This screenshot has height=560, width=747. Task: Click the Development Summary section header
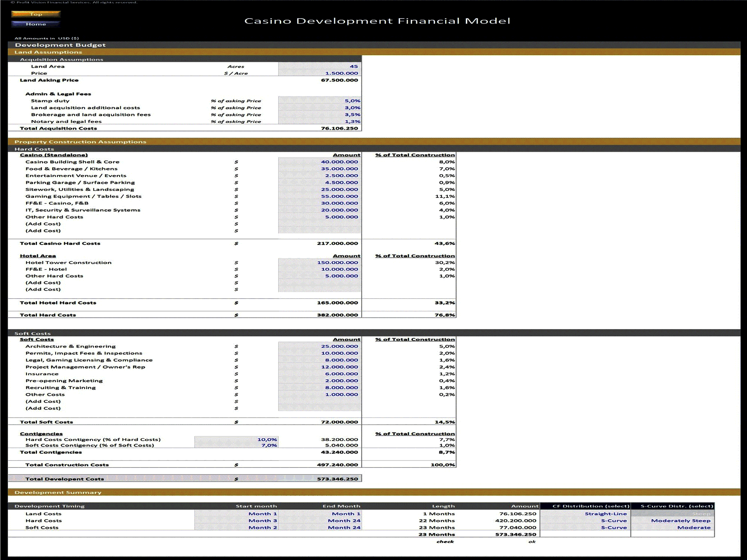coord(374,492)
